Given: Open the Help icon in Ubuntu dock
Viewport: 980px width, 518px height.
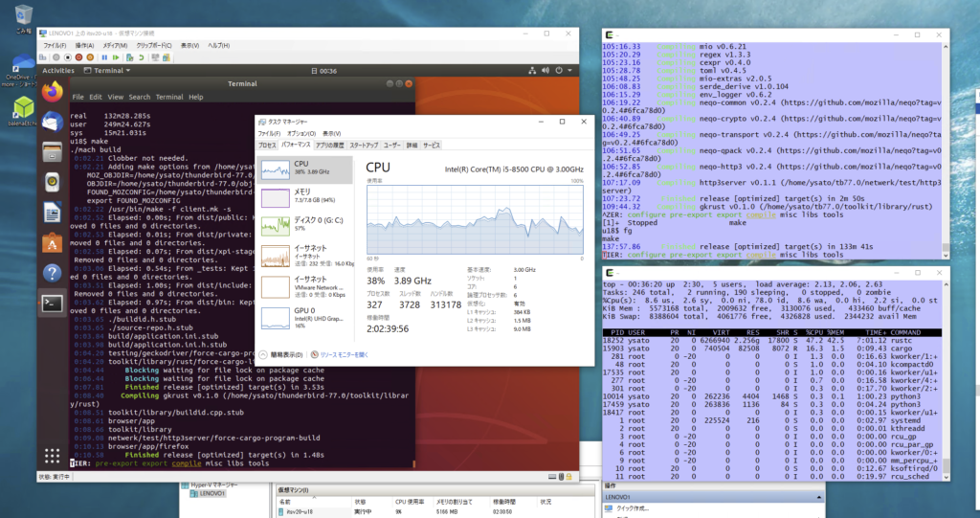Looking at the screenshot, I should pyautogui.click(x=52, y=273).
